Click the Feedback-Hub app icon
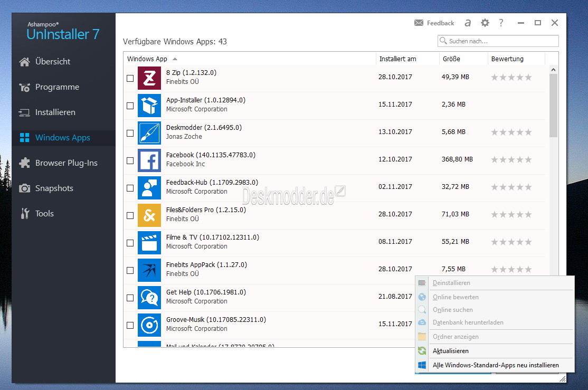The image size is (588, 390). coord(149,187)
